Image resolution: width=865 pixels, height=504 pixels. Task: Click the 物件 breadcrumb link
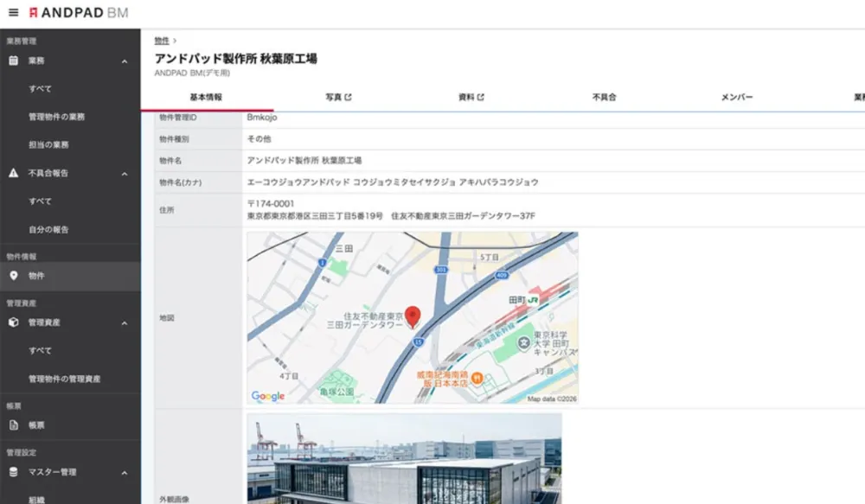(x=162, y=41)
